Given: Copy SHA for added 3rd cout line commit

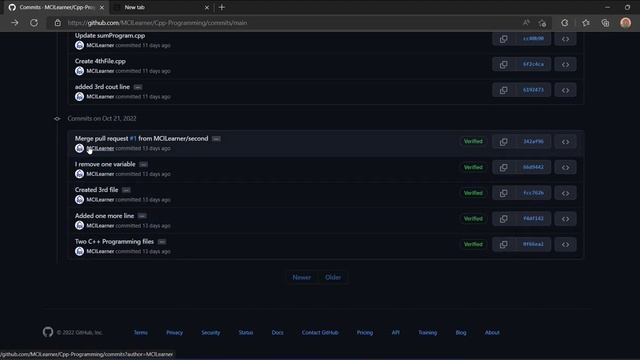Looking at the screenshot, I should click(x=503, y=90).
